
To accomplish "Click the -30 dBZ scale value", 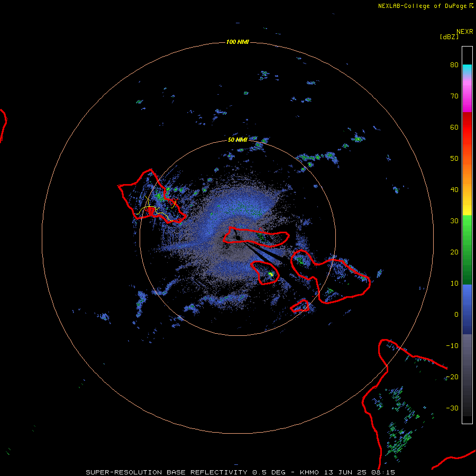I will (x=452, y=408).
